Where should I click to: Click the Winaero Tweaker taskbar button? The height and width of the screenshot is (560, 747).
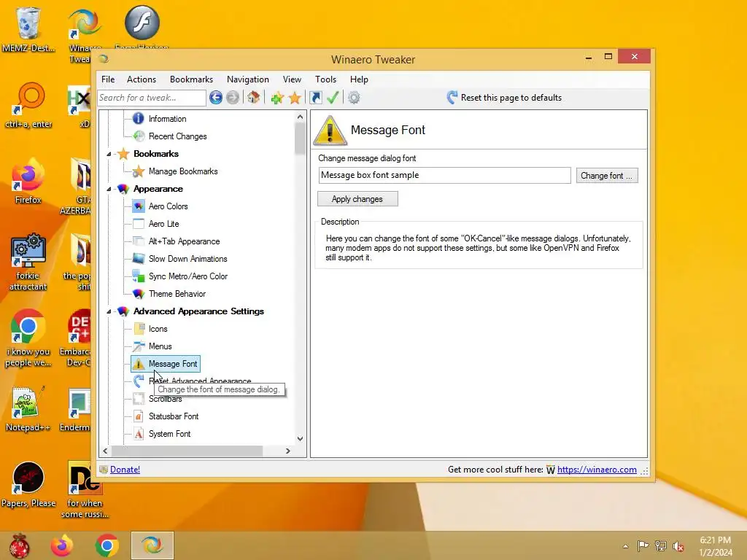[152, 545]
